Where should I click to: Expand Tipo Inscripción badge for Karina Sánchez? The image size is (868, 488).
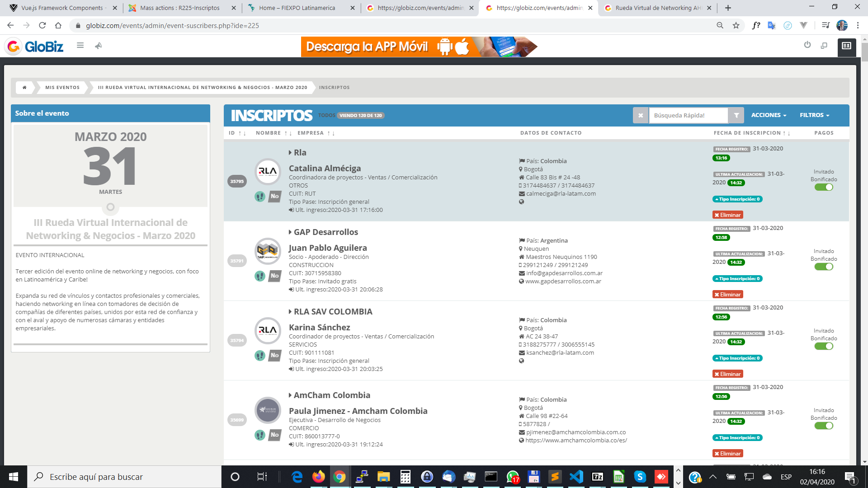[737, 358]
